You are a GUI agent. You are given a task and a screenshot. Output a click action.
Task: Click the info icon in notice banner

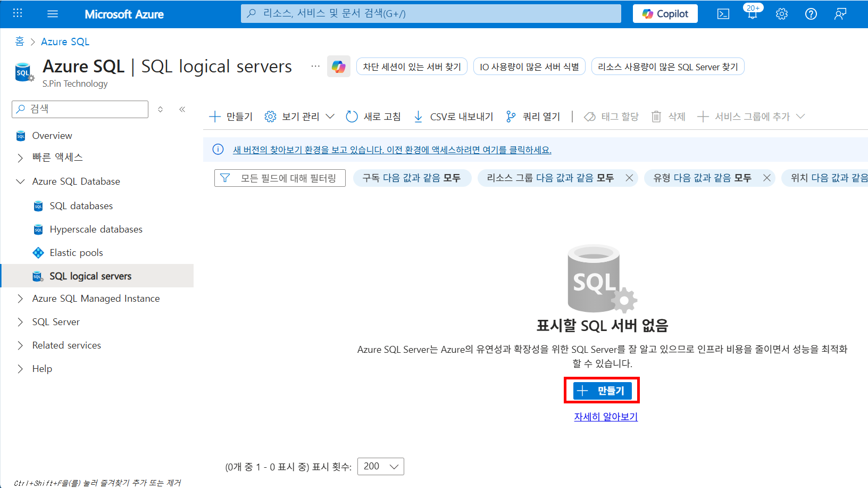point(218,150)
